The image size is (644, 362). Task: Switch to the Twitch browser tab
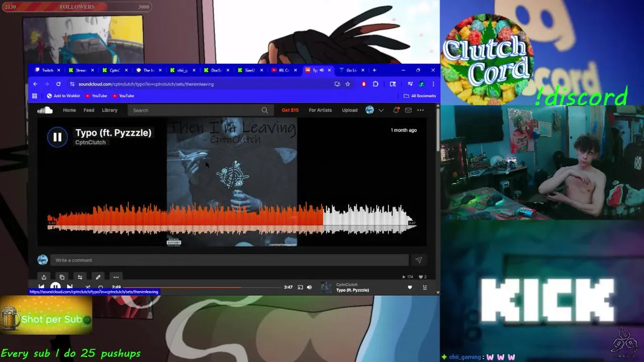(x=48, y=70)
